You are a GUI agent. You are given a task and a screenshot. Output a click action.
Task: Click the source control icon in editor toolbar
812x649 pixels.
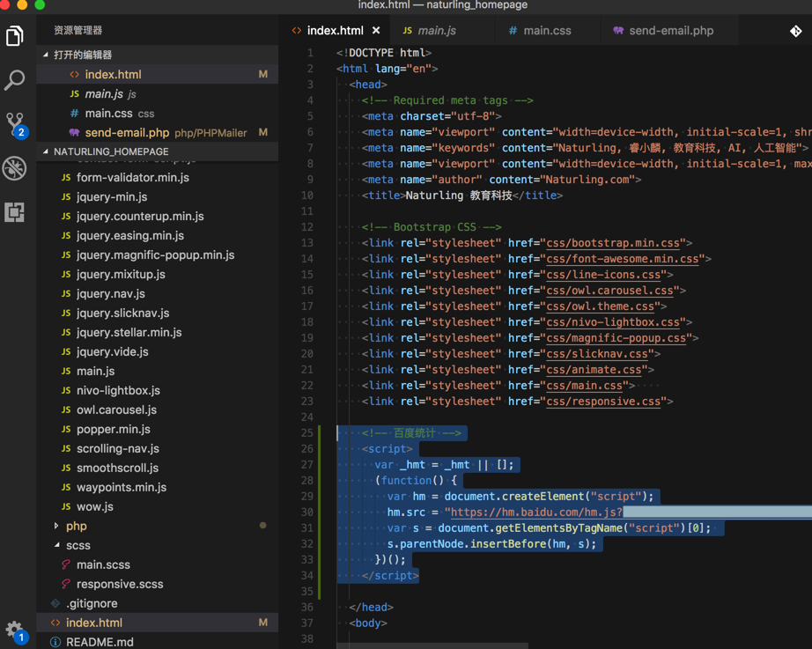[x=795, y=31]
